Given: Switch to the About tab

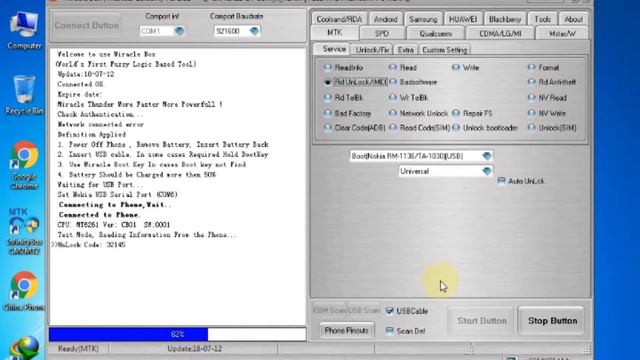Looking at the screenshot, I should [x=573, y=19].
